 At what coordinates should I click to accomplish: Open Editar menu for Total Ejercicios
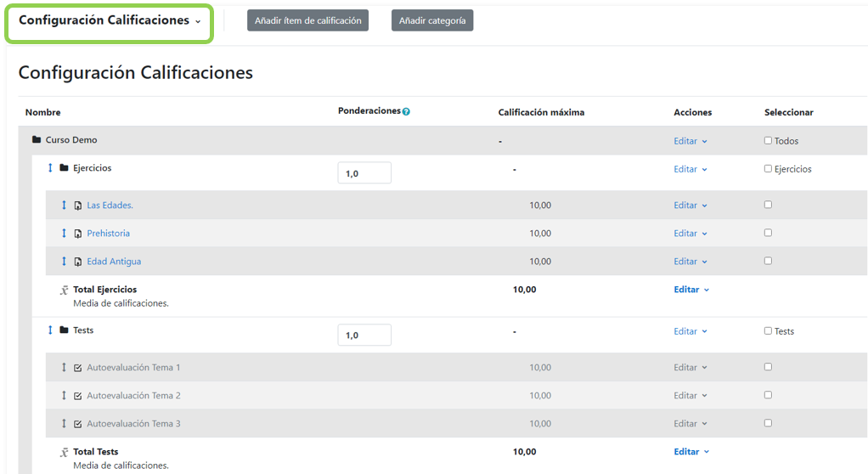tap(691, 290)
